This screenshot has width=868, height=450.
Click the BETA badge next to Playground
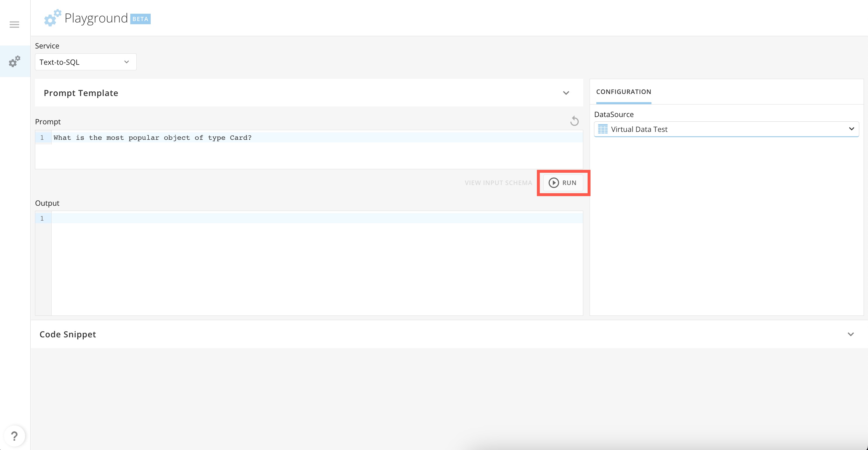(140, 19)
